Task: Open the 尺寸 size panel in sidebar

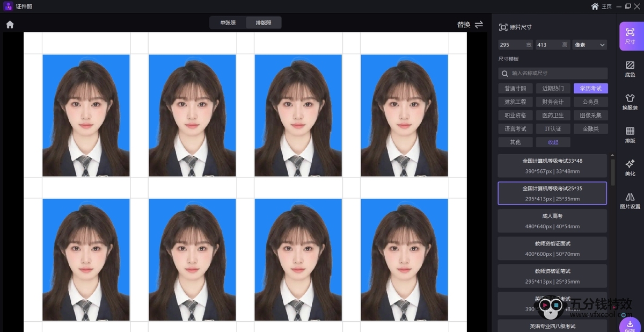Action: point(630,36)
